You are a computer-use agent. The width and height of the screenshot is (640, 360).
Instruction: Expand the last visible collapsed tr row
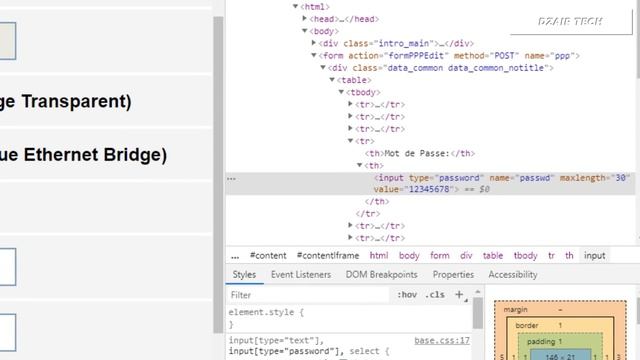(x=350, y=238)
